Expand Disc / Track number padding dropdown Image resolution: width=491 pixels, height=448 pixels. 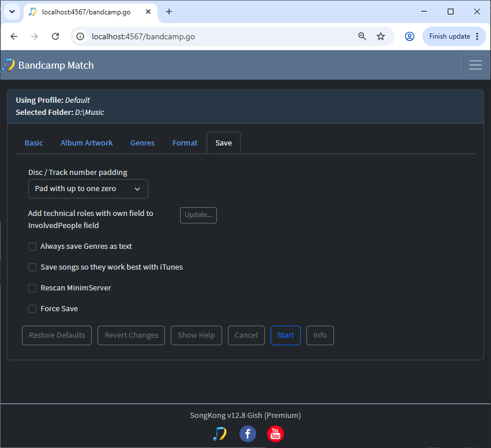click(88, 189)
